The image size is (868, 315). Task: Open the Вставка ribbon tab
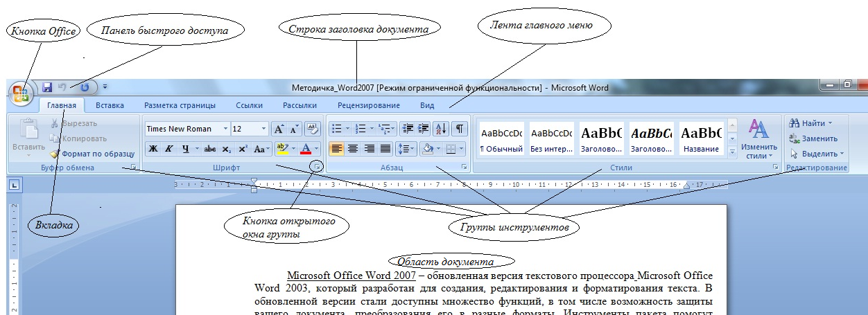tap(110, 105)
